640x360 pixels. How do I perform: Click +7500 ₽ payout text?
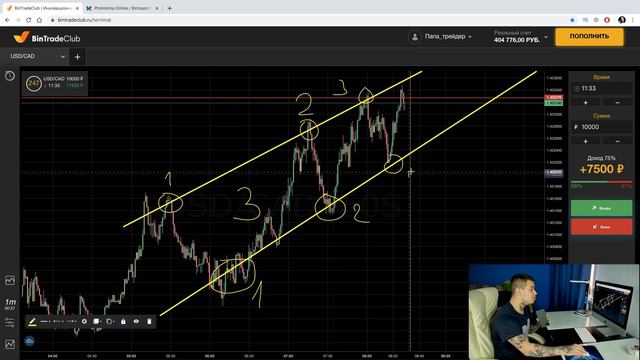601,169
